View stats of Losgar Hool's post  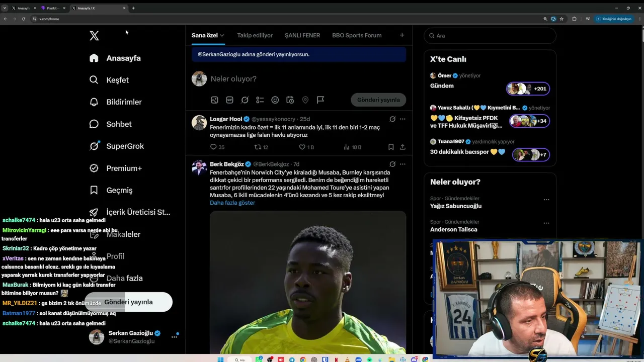click(352, 147)
